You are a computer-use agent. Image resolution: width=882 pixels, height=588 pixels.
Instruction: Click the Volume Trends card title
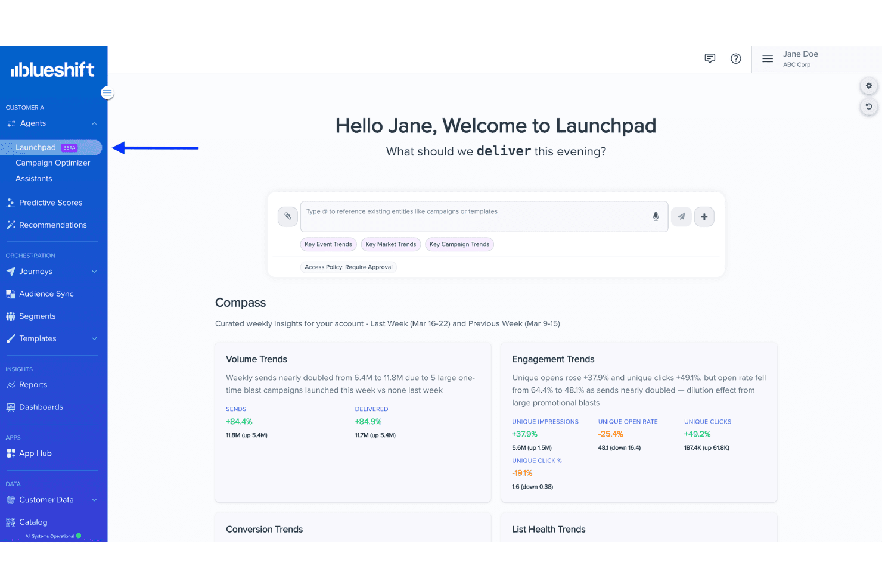(256, 359)
